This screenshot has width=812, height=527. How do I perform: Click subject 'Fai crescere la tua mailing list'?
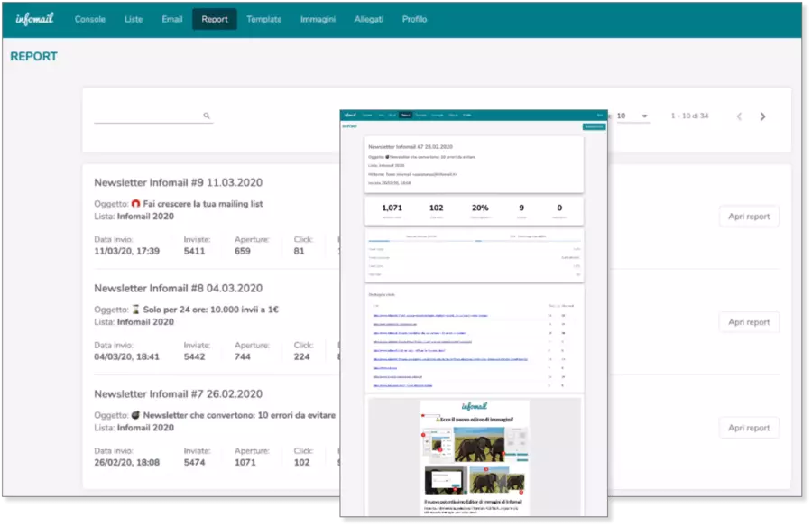[x=202, y=204]
